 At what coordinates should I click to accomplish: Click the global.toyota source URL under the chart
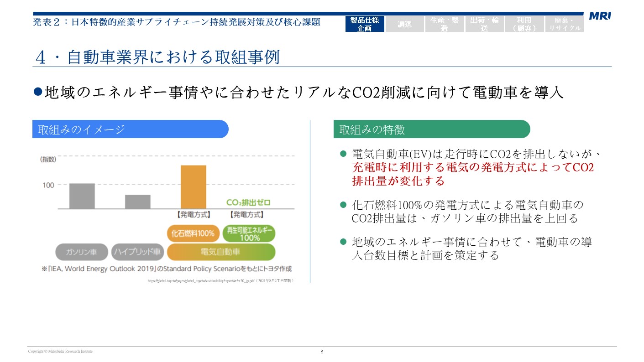tap(220, 281)
